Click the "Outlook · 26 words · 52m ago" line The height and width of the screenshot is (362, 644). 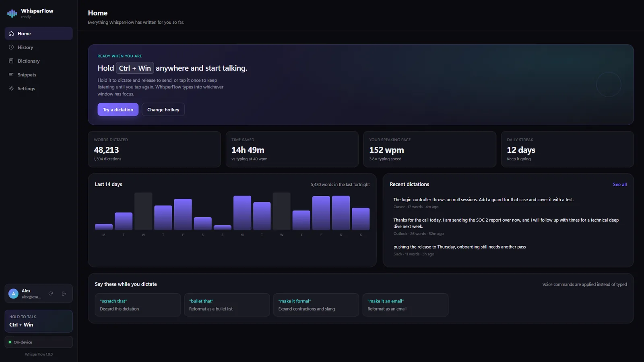(419, 234)
